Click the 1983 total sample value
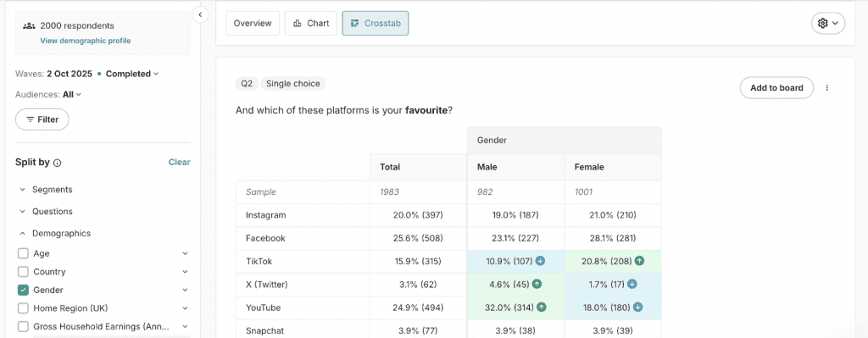The width and height of the screenshot is (868, 338). 390,192
